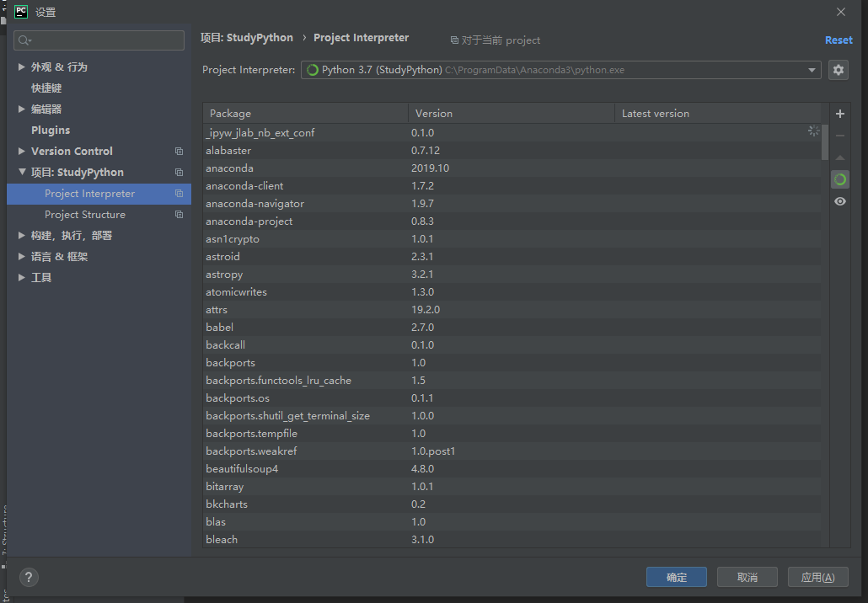Screen dimensions: 868x603
Task: Select the anaconda-navigator package row
Action: [x=512, y=204]
